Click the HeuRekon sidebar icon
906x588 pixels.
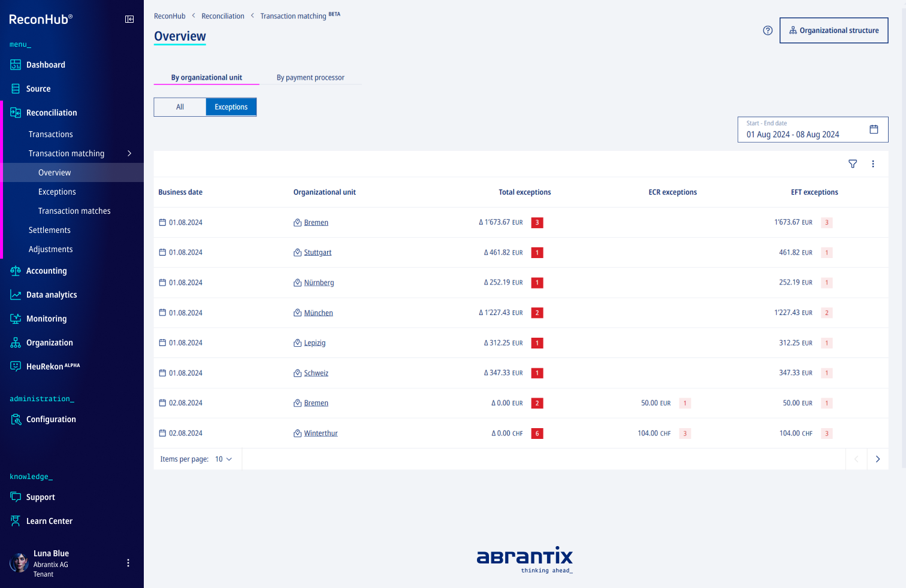(x=16, y=366)
